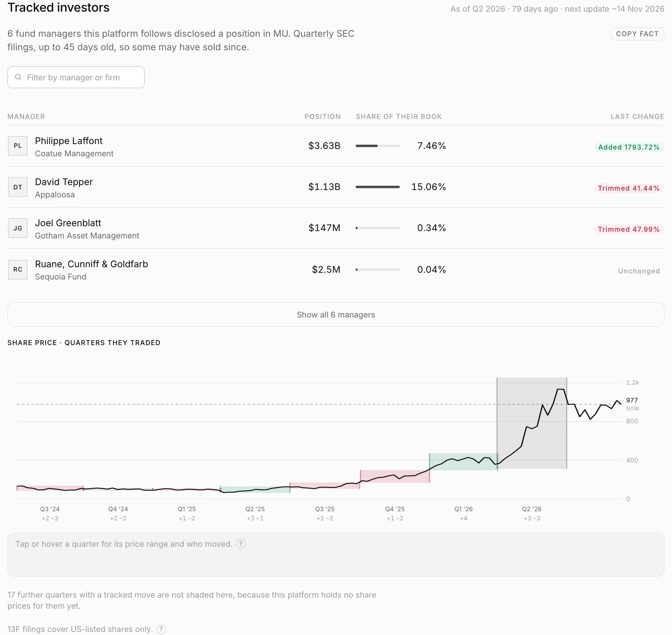672x635 pixels.
Task: Click the help icon next to 13F filings note
Action: point(161,629)
